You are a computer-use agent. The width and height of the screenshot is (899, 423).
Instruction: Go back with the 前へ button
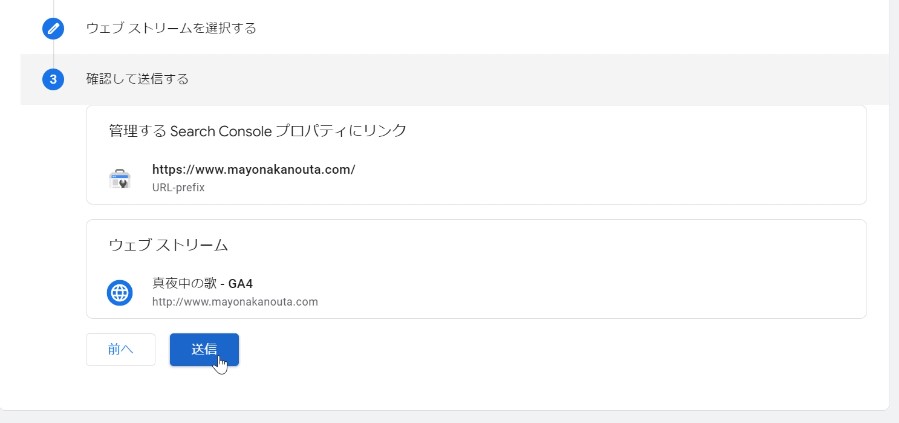121,349
